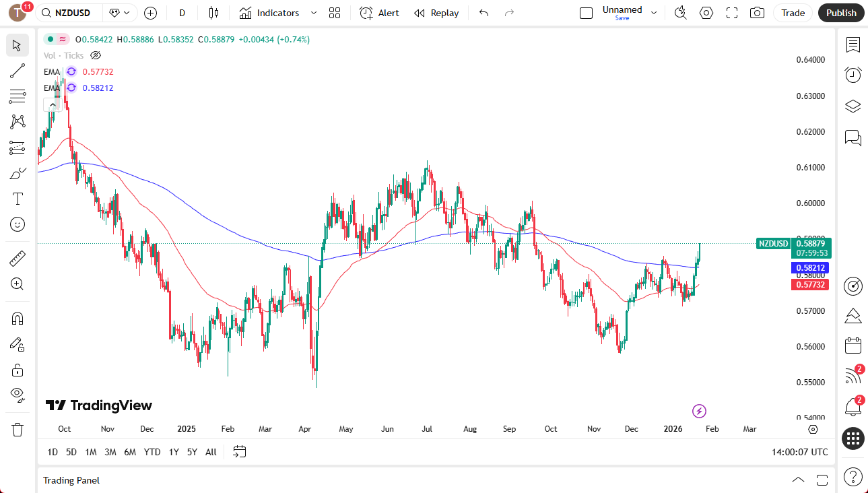Select the Zoom In tool
Image resolution: width=868 pixels, height=493 pixels.
point(17,284)
